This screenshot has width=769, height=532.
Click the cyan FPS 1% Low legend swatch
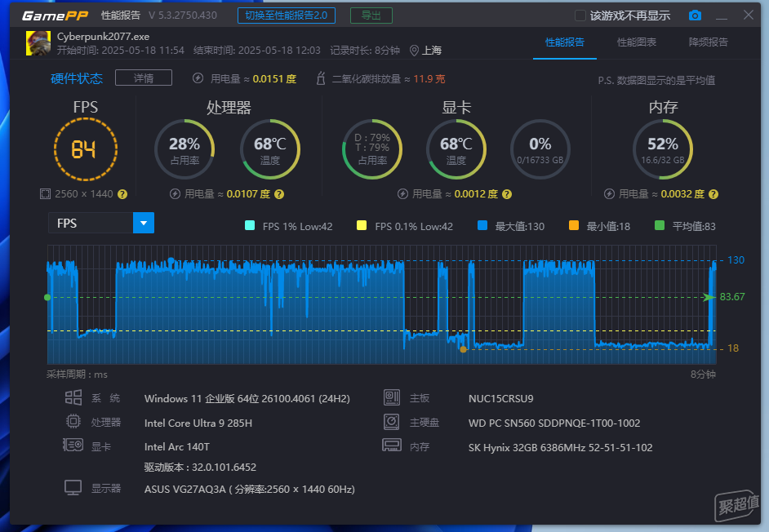(250, 225)
